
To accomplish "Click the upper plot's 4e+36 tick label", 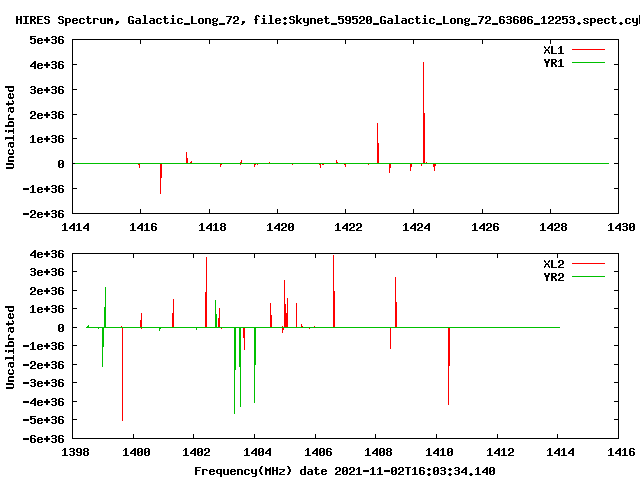I will coord(47,65).
